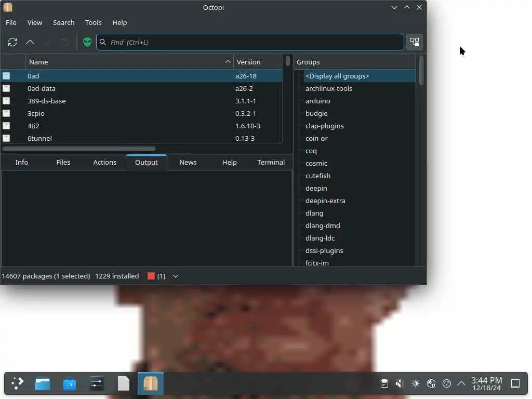Click the Version column header
532x399 pixels.
(x=258, y=62)
